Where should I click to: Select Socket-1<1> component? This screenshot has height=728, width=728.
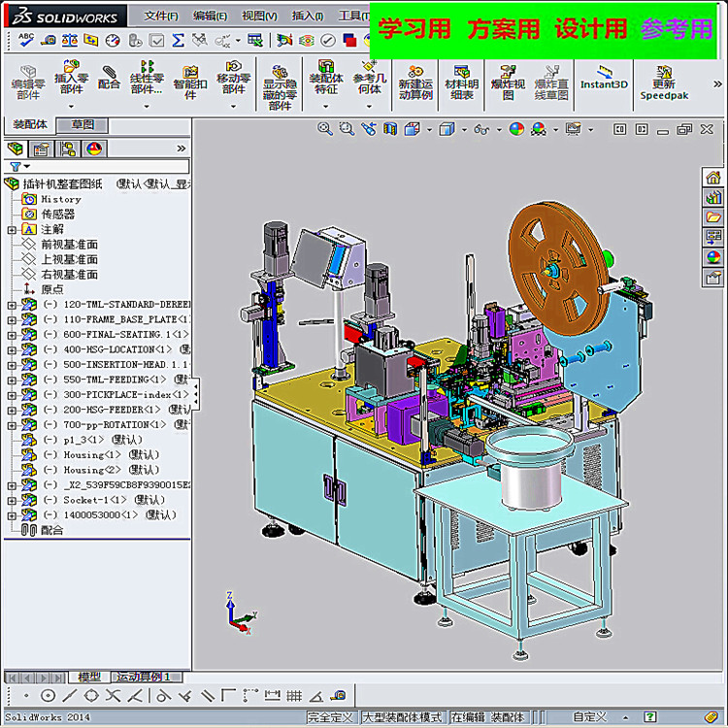point(92,500)
